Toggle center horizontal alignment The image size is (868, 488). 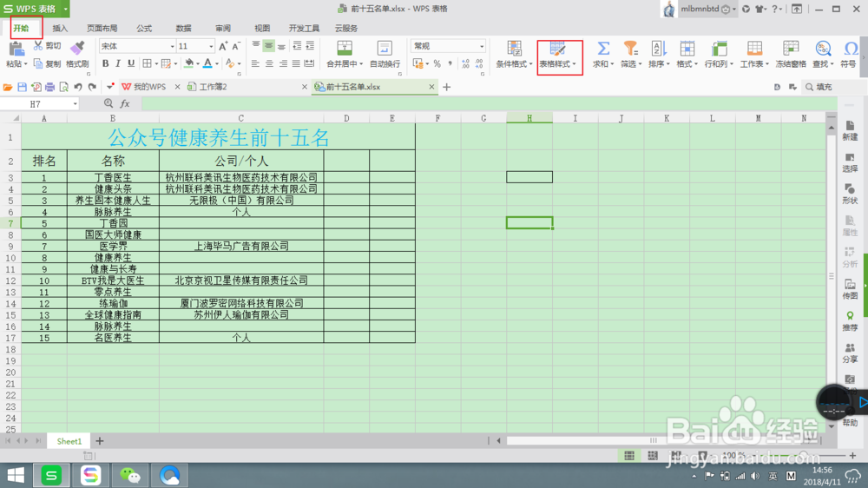[269, 63]
